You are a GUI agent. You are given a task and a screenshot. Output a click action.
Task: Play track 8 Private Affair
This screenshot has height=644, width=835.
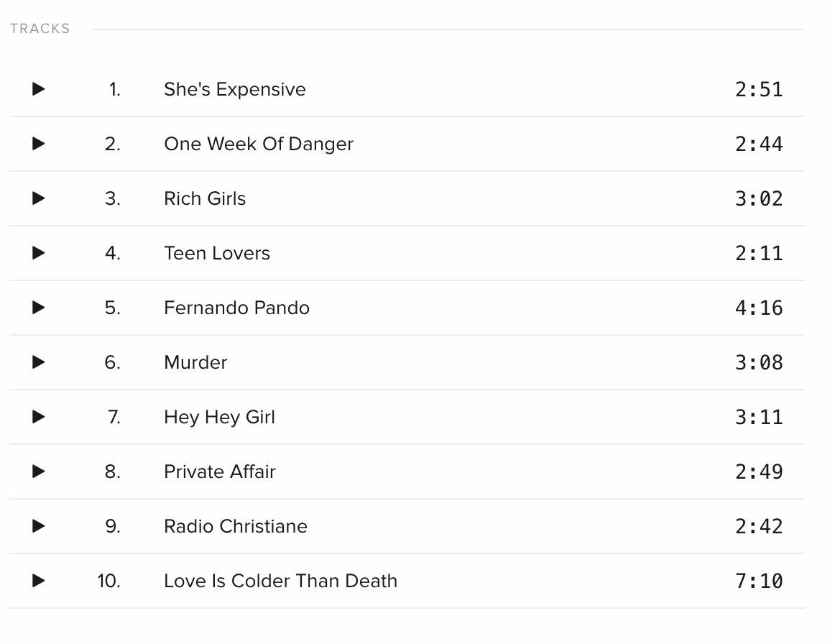coord(38,471)
